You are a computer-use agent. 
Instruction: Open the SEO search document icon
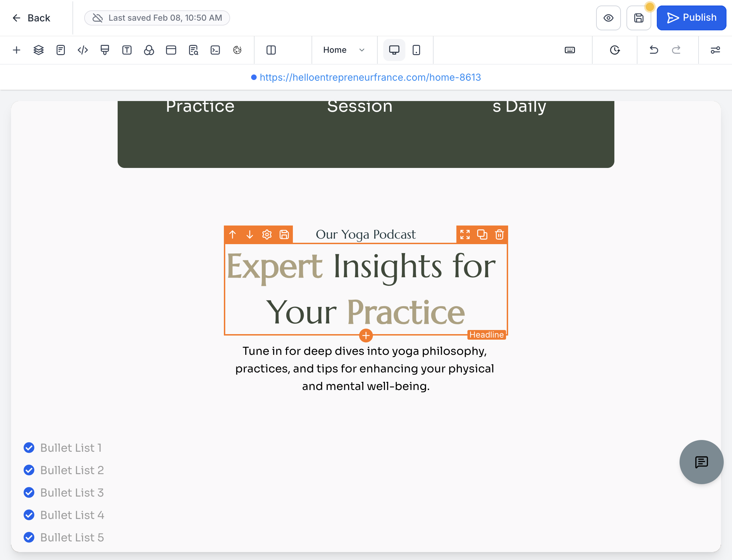pos(194,50)
